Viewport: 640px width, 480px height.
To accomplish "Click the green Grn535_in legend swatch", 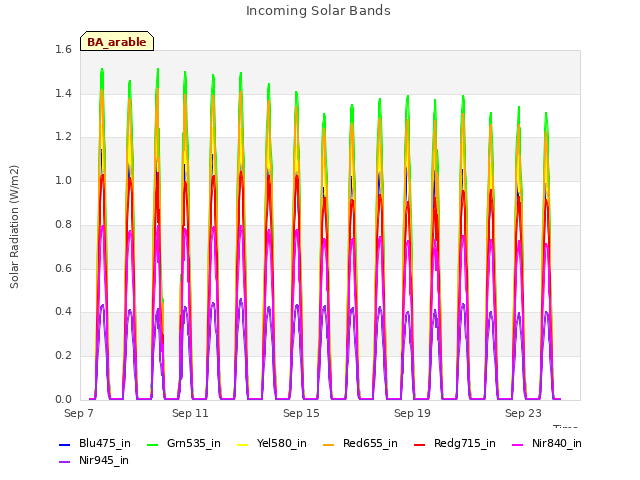I will coord(153,444).
